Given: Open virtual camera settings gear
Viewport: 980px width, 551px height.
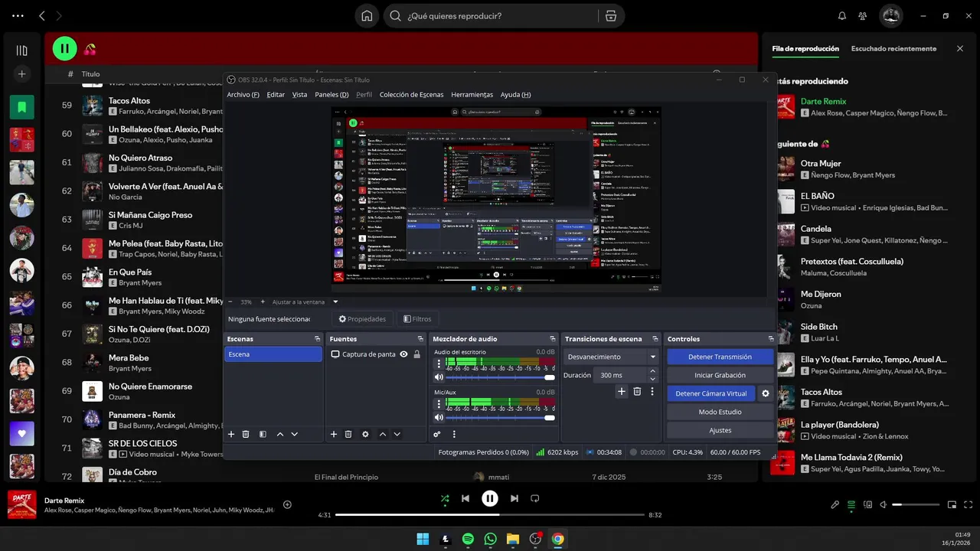Looking at the screenshot, I should (765, 393).
